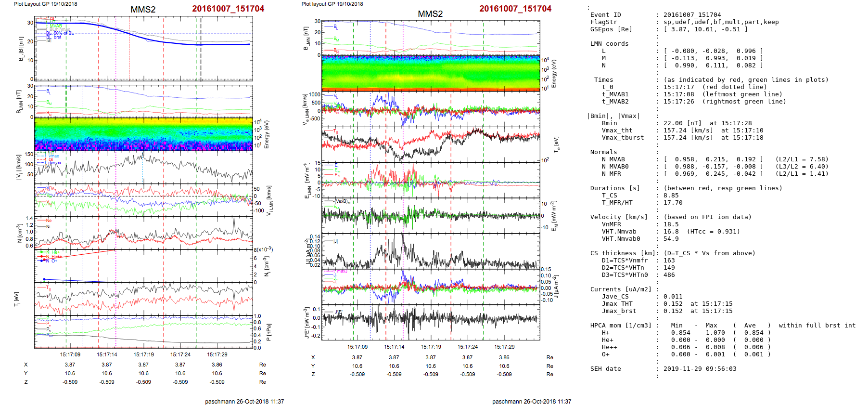Click the electron energy spectrogram in right plot
This screenshot has height=405, width=868.
pos(431,73)
